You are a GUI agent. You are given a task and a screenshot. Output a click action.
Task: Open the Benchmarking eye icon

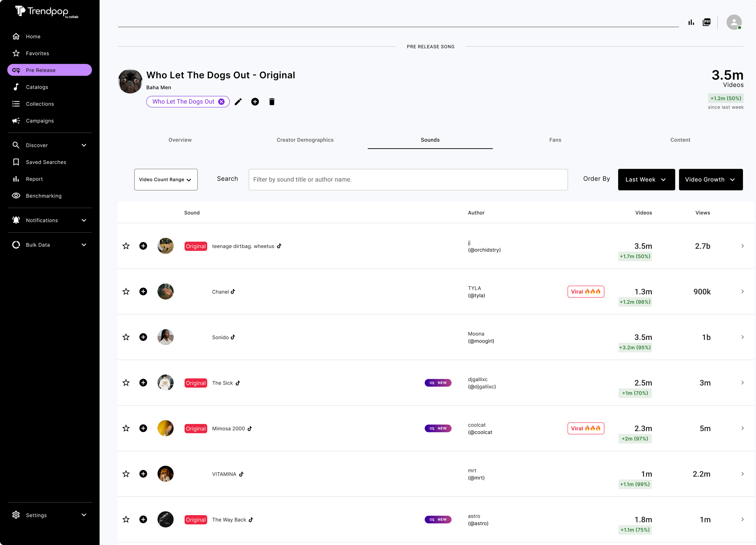tap(16, 196)
